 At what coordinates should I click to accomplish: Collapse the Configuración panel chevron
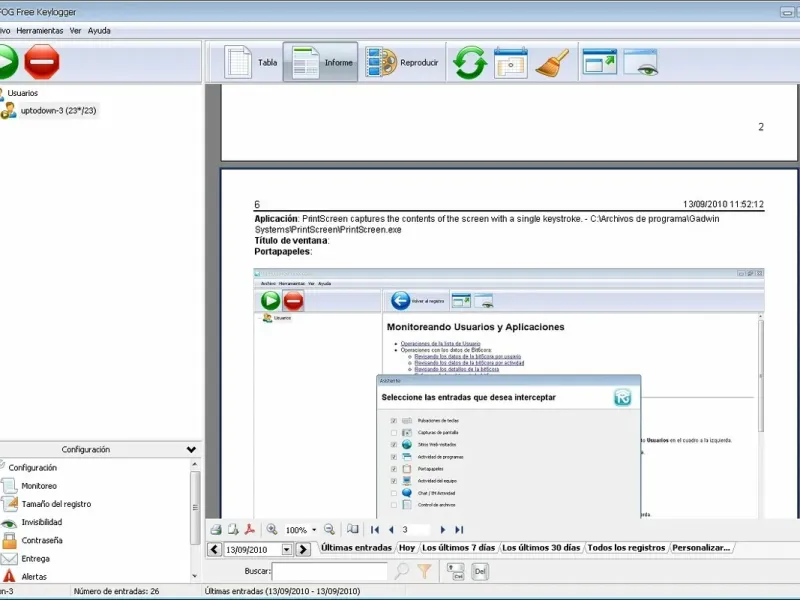click(191, 449)
